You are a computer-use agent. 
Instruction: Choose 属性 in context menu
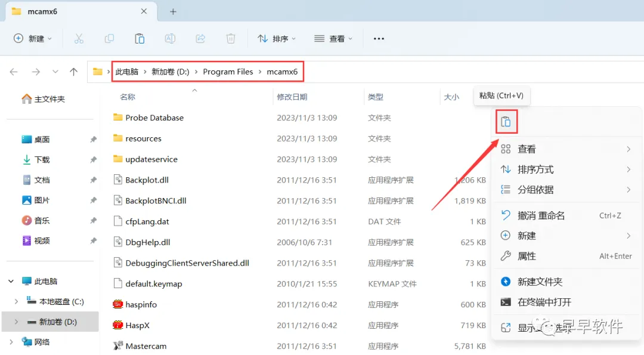566,257
